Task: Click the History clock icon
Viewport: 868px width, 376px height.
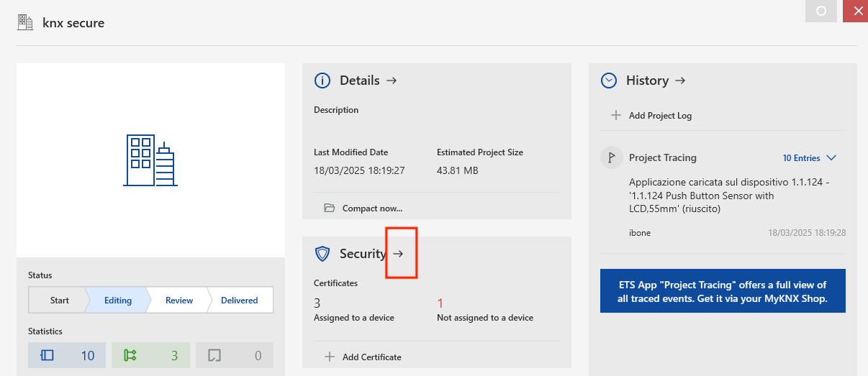Action: point(609,81)
